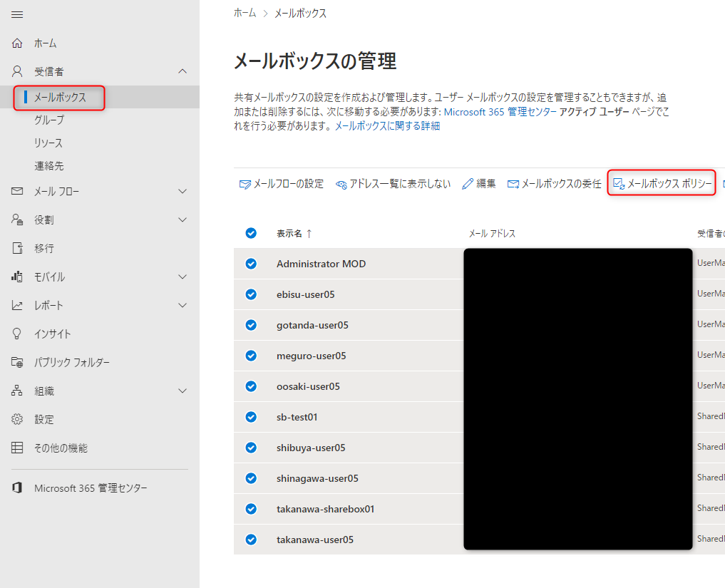Deselect the takanawa-sharebox01 checkbox

252,508
